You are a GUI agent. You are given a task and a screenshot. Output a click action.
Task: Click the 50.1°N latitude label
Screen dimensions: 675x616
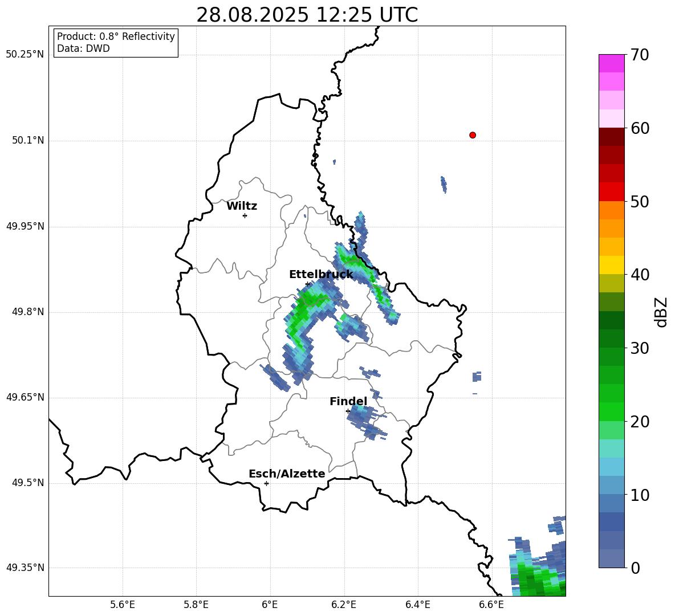click(28, 140)
